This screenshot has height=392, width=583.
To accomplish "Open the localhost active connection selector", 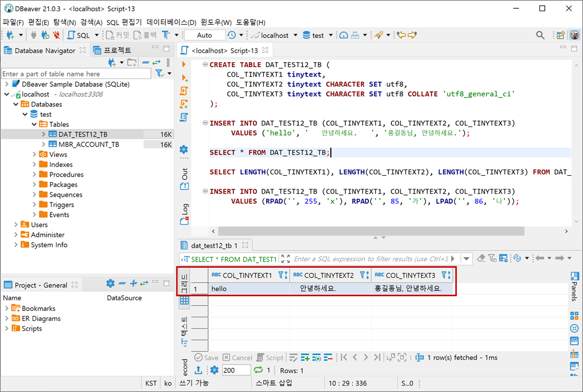I will click(x=274, y=35).
